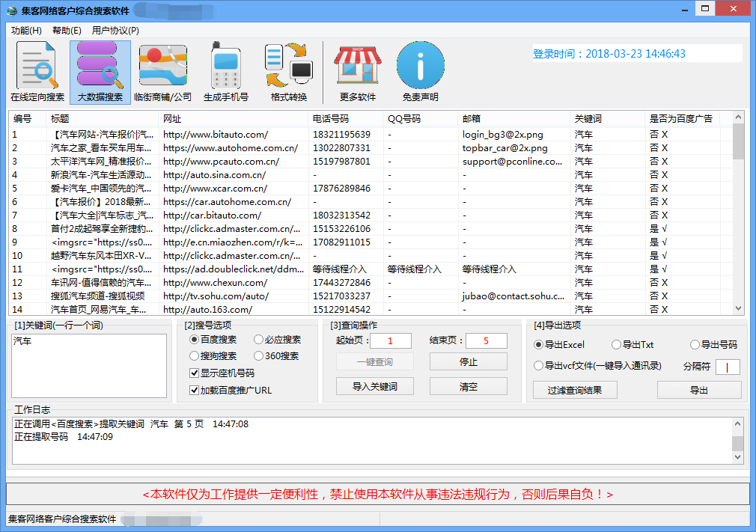This screenshot has height=532, width=756.
Task: Select the 必应搜索 radio option
Action: click(277, 340)
